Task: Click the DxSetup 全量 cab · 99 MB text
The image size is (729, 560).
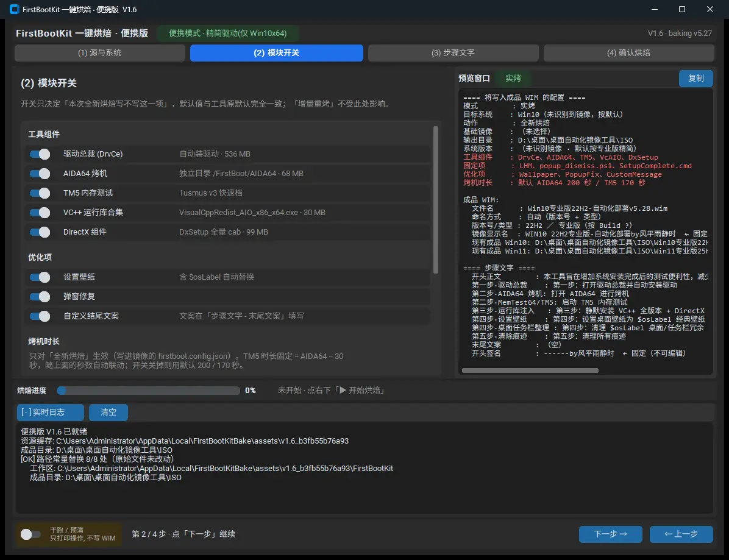Action: coord(224,232)
